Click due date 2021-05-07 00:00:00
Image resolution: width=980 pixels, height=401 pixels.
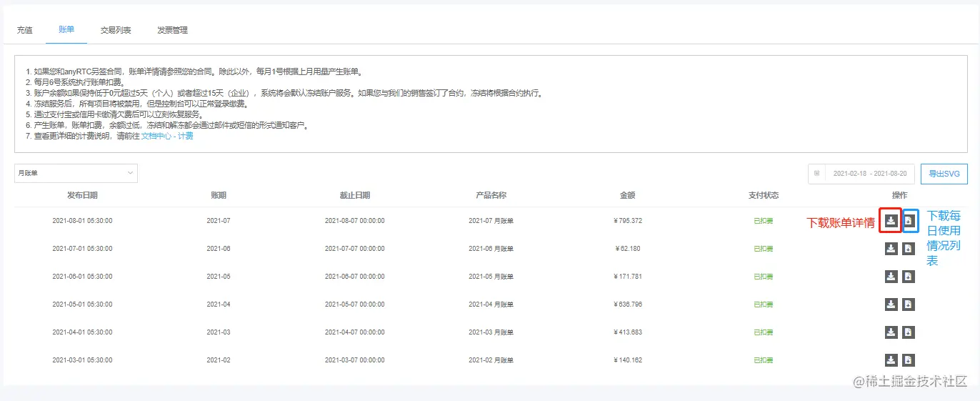355,305
